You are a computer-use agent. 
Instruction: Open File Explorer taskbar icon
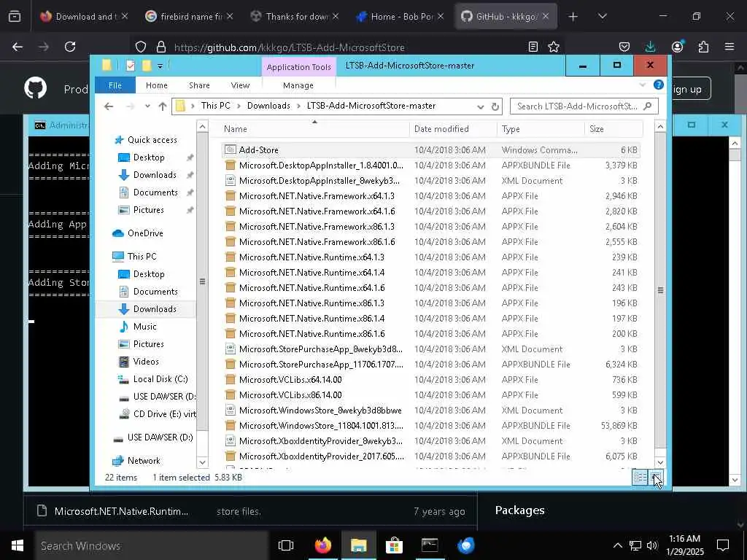(x=359, y=545)
